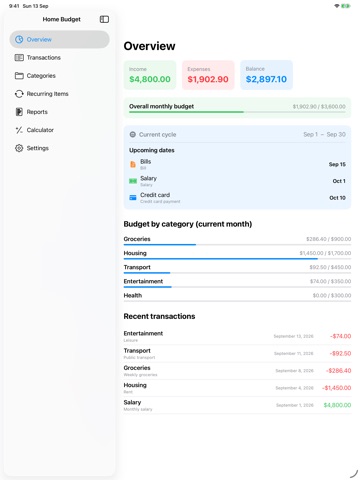The height and width of the screenshot is (480, 360).
Task: Click the $1,450.00 / $1,700.00 housing amount
Action: [x=325, y=253]
